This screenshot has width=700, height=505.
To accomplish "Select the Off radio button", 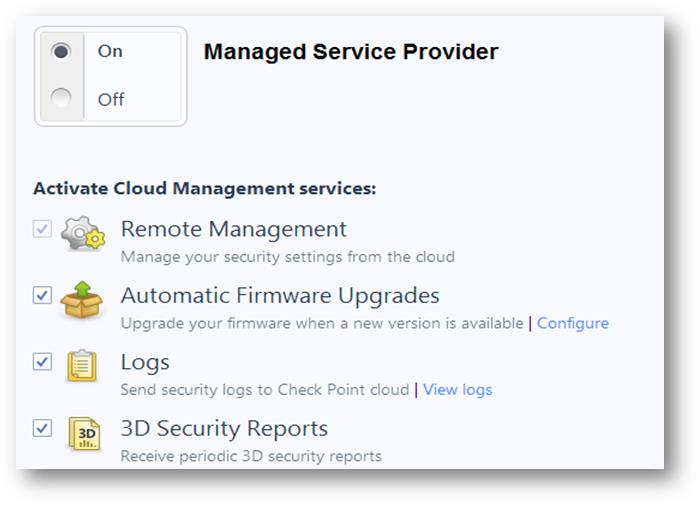I will click(61, 98).
